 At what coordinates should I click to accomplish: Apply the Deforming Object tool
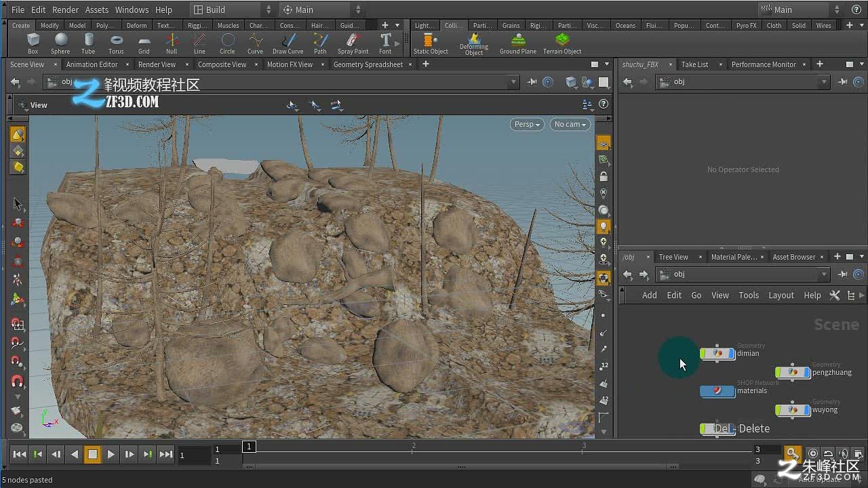(x=474, y=45)
